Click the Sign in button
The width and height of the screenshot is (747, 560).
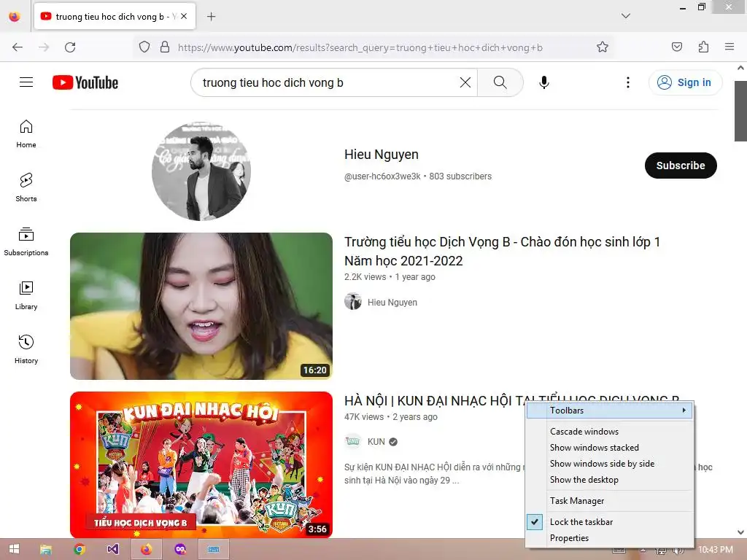pos(685,82)
